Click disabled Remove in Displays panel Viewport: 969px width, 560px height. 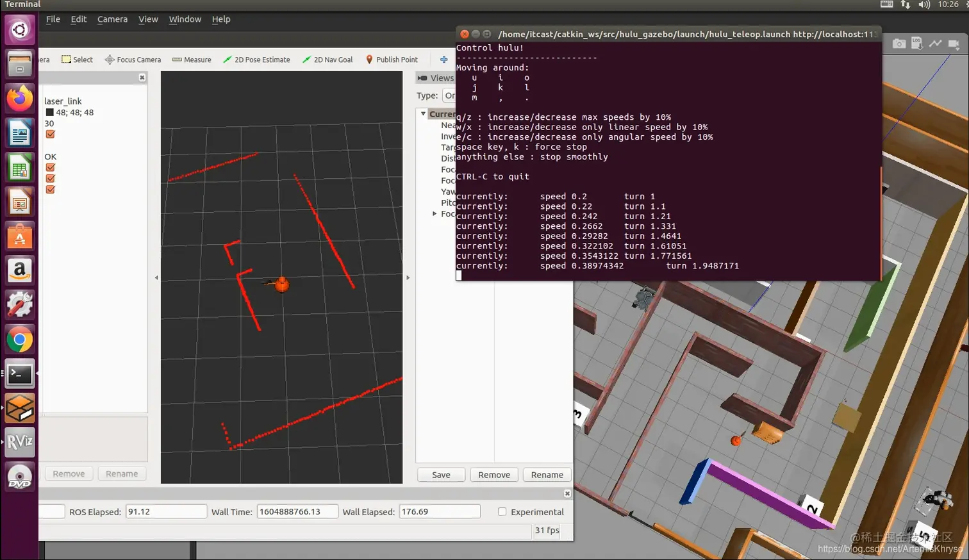(x=69, y=474)
